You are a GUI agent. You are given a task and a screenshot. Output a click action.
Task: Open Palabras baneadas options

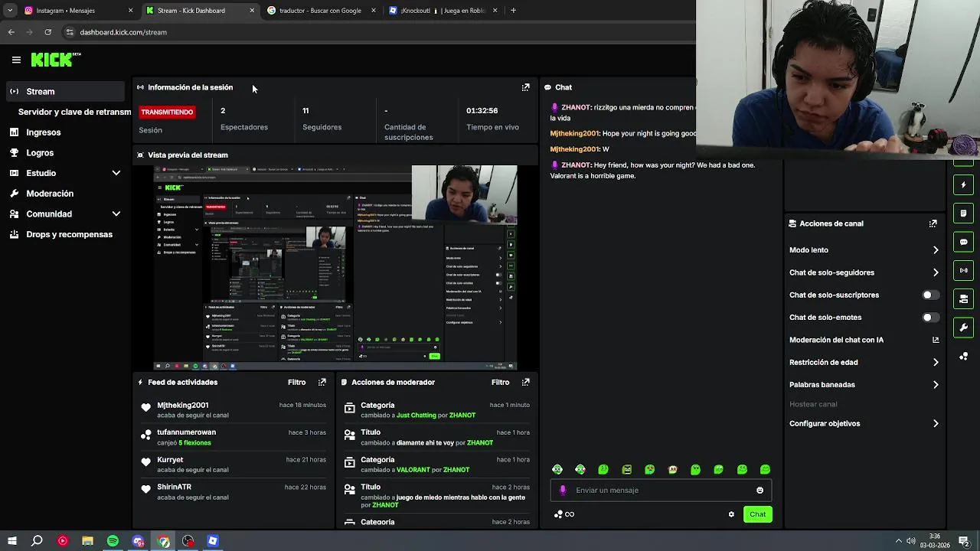[x=864, y=385]
